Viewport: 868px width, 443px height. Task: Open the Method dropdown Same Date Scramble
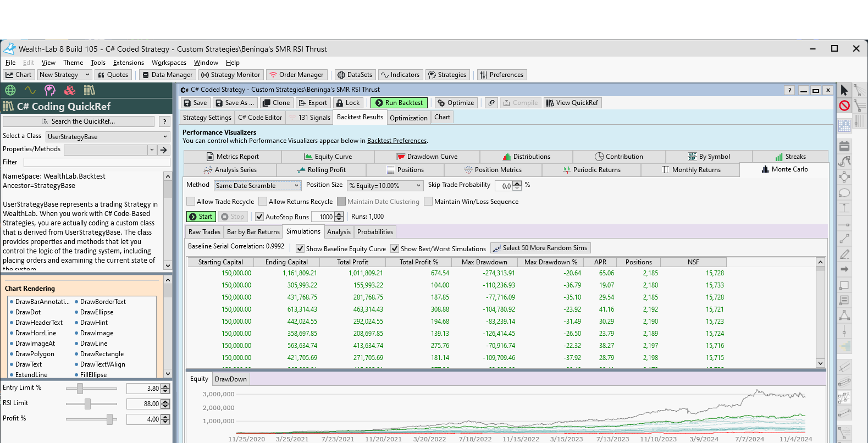click(258, 186)
